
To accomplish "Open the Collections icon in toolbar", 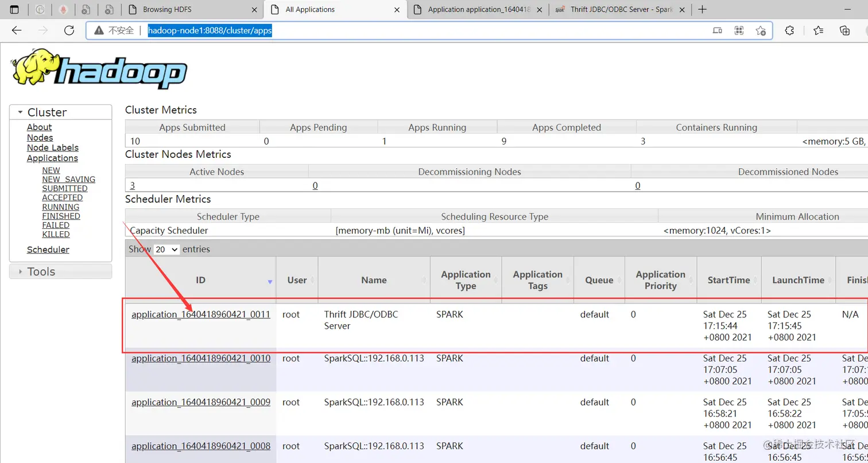I will 845,30.
